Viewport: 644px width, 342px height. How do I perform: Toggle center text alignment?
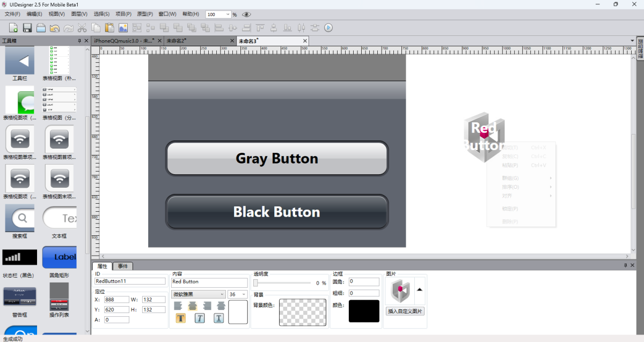193,306
